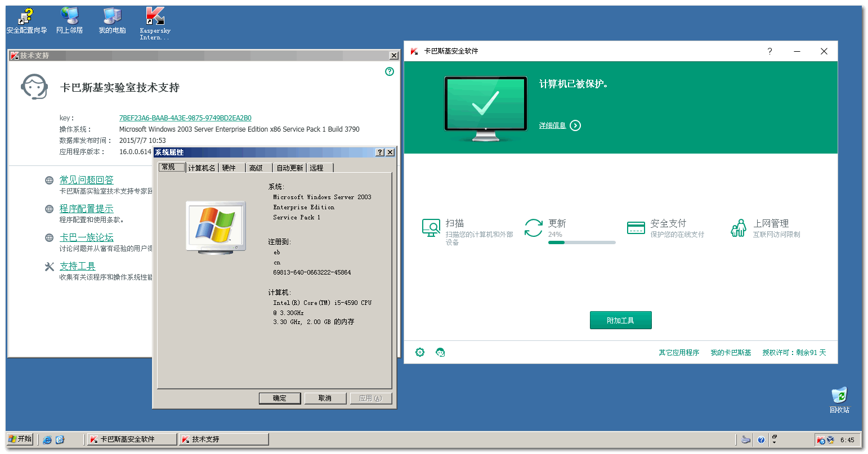
Task: Switch to the 自动更新 tab
Action: pyautogui.click(x=290, y=168)
